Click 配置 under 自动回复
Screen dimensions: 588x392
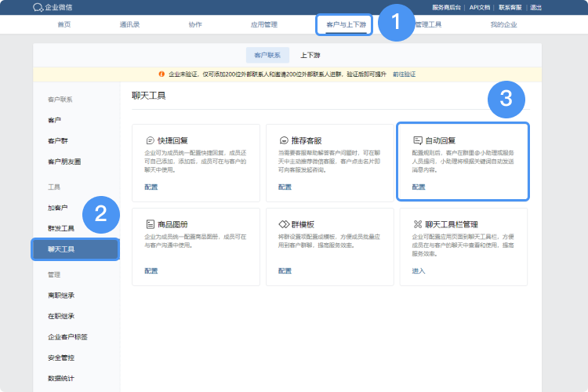[419, 187]
